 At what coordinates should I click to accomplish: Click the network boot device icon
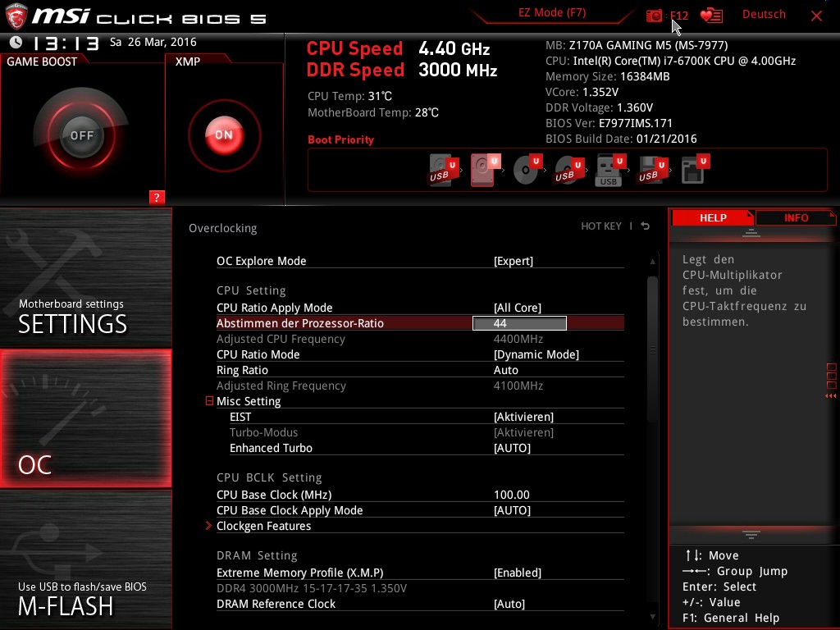click(696, 169)
